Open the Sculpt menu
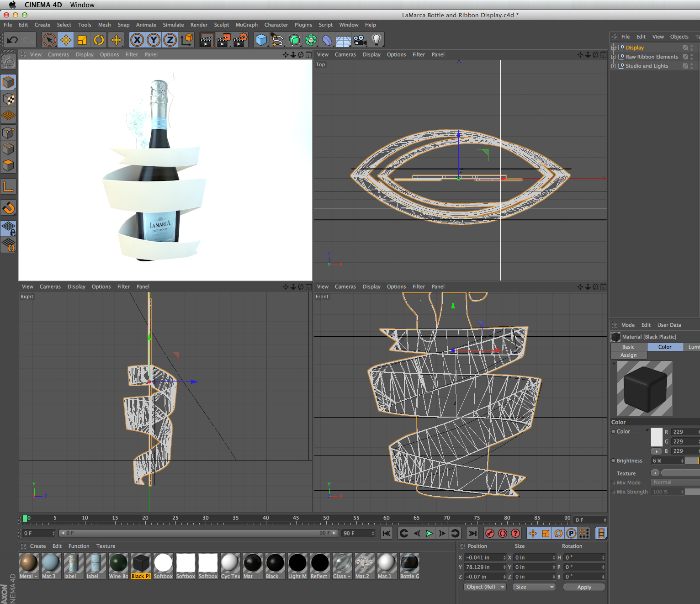The width and height of the screenshot is (700, 604). pyautogui.click(x=222, y=25)
